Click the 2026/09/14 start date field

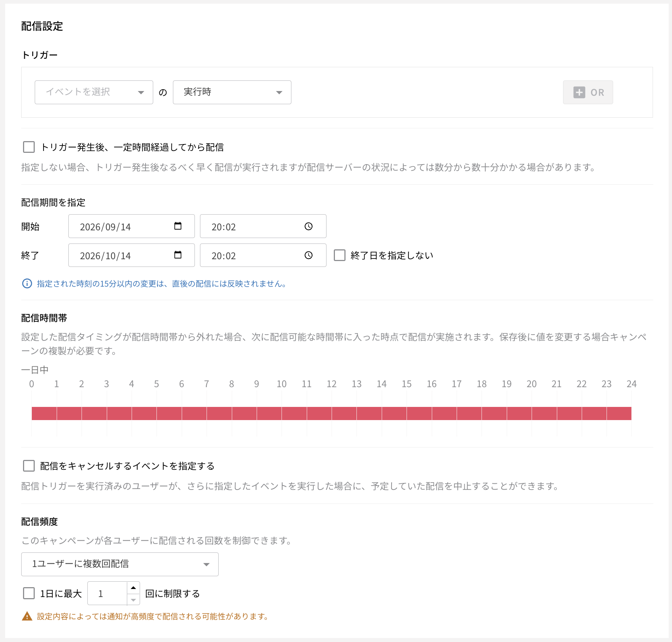pyautogui.click(x=132, y=226)
